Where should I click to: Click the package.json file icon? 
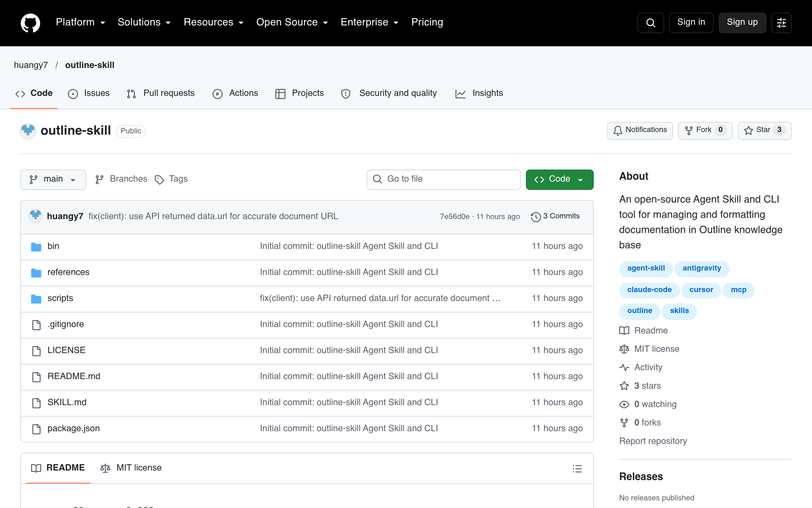36,429
